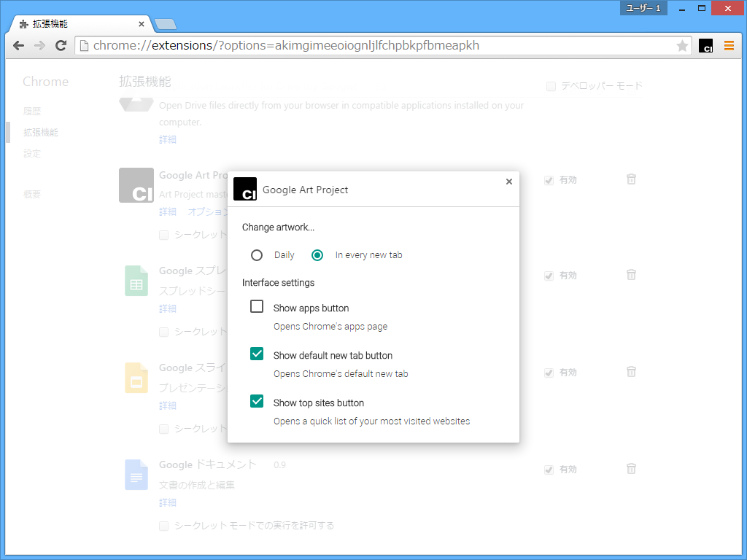Viewport: 747px width, 560px height.
Task: Uncheck Show top sites button
Action: tap(257, 401)
